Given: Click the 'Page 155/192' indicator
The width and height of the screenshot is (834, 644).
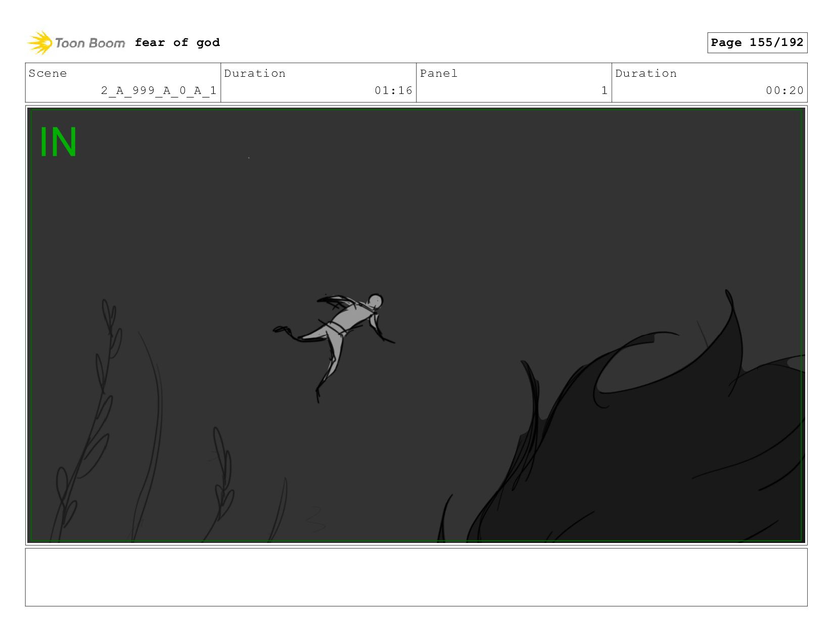Looking at the screenshot, I should 757,42.
